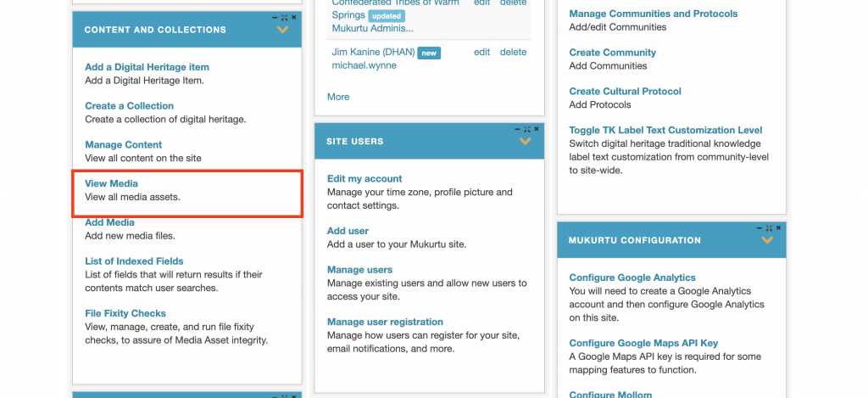The height and width of the screenshot is (398, 868).
Task: Open the Jim Kanine (DHAN) title link
Action: (x=373, y=52)
